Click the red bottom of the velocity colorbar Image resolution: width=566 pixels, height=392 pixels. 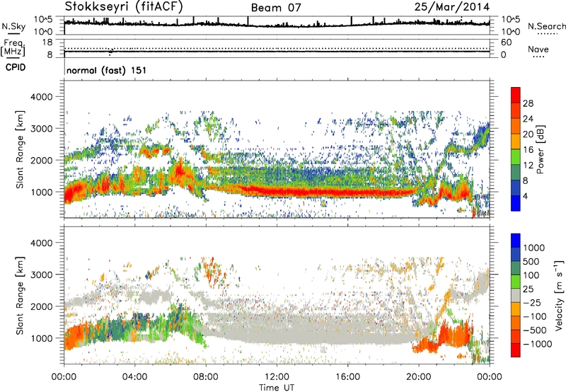tap(516, 350)
